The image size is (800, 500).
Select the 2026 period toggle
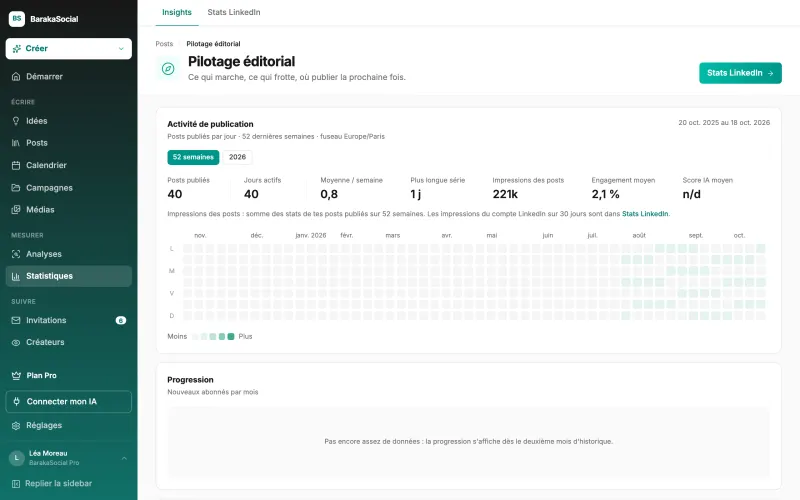click(x=237, y=157)
